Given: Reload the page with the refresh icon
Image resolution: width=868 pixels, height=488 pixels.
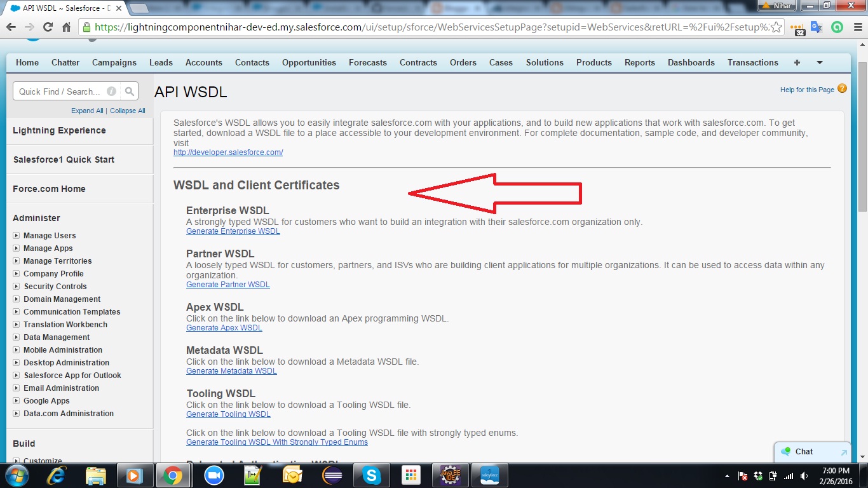Looking at the screenshot, I should (x=48, y=27).
